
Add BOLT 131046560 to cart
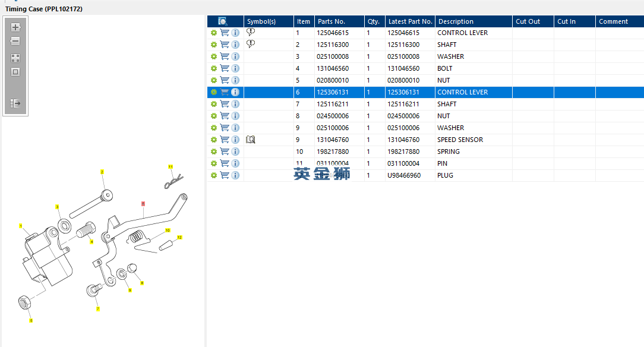(x=225, y=68)
